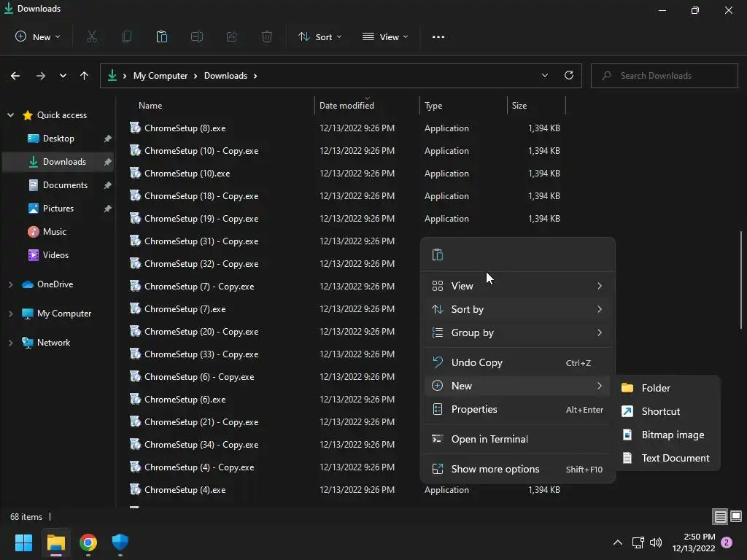Open Desktop in Quick access

(58, 139)
